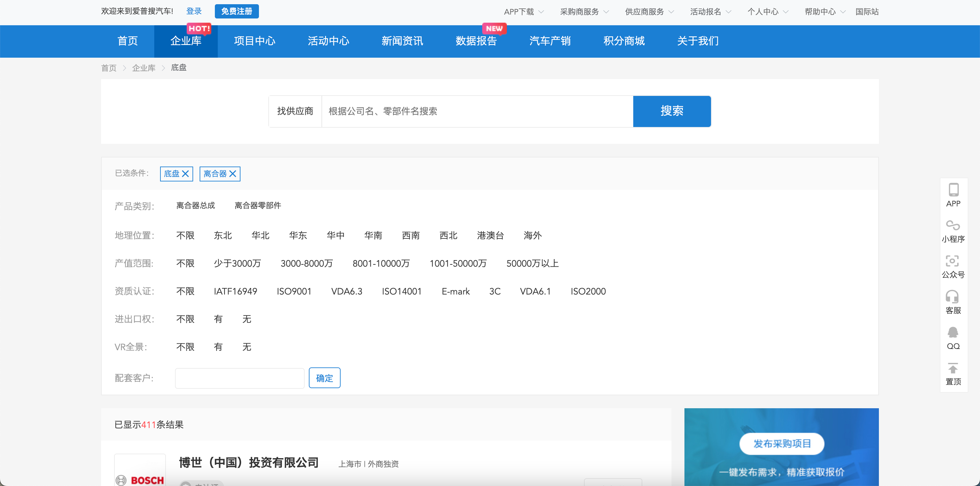This screenshot has width=980, height=486.
Task: Select IATF16949 certification filter
Action: pyautogui.click(x=235, y=292)
